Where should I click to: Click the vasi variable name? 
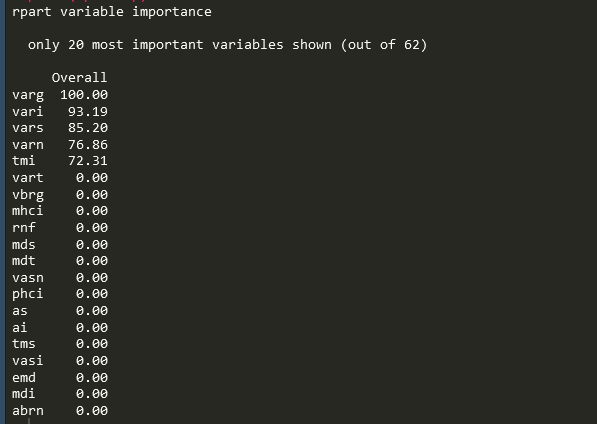click(x=27, y=360)
